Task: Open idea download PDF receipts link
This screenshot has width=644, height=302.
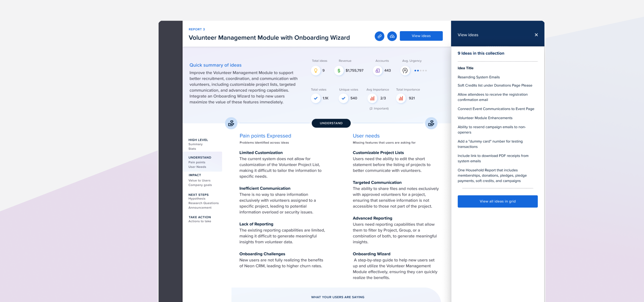Action: click(x=493, y=158)
